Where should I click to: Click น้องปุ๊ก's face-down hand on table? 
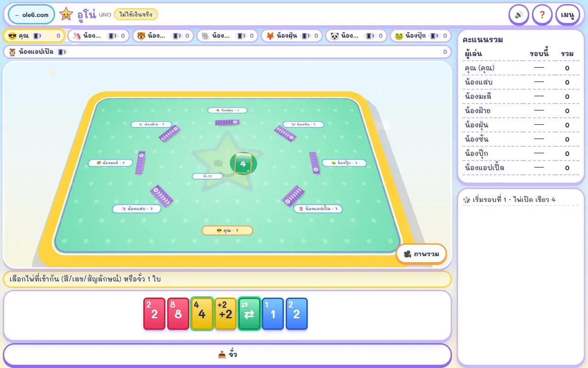[x=315, y=163]
